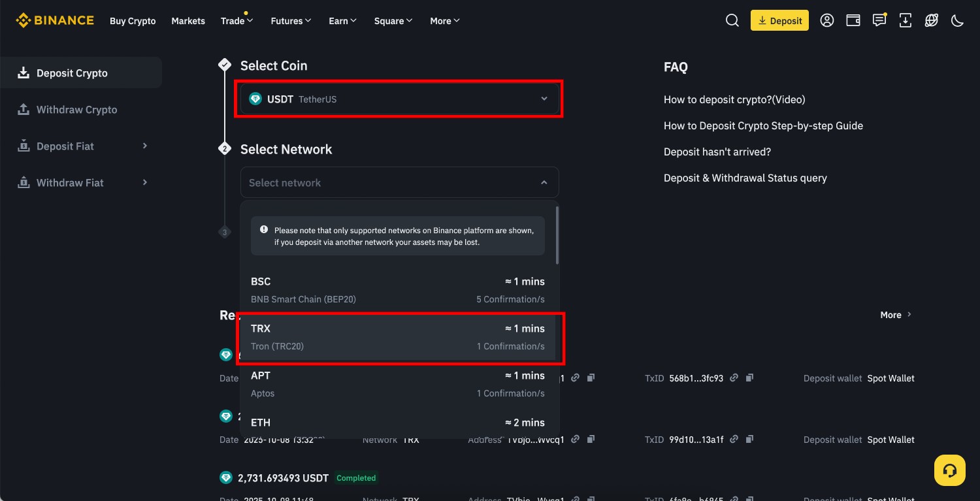Open the account profile icon

click(827, 20)
